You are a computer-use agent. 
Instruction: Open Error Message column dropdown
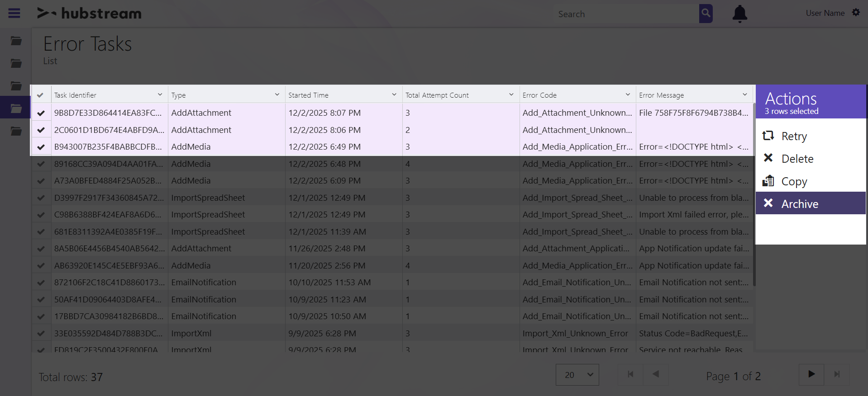tap(745, 94)
